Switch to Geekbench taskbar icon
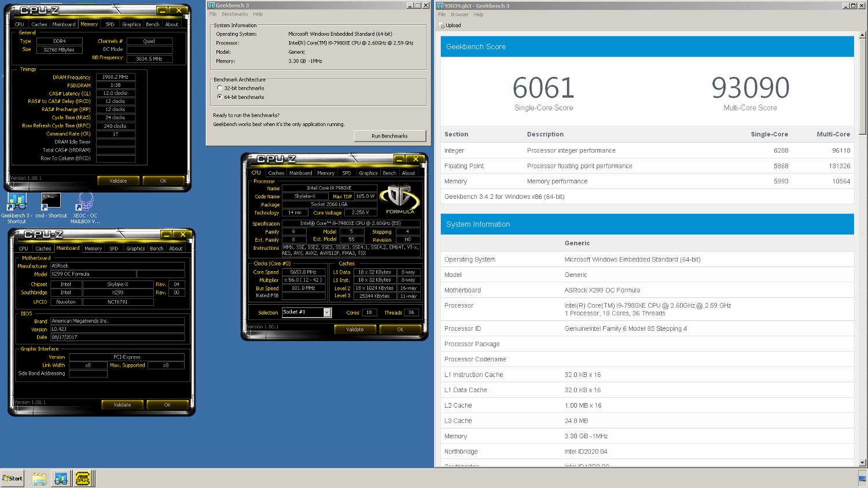This screenshot has height=488, width=868. click(x=61, y=478)
